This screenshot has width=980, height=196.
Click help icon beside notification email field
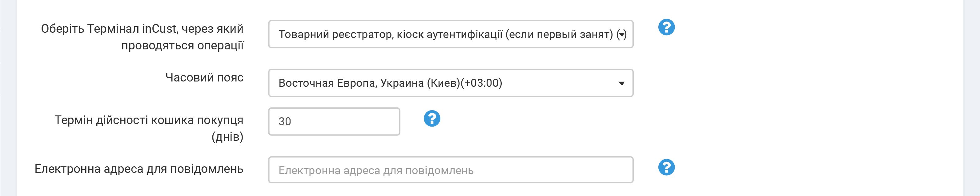(666, 167)
